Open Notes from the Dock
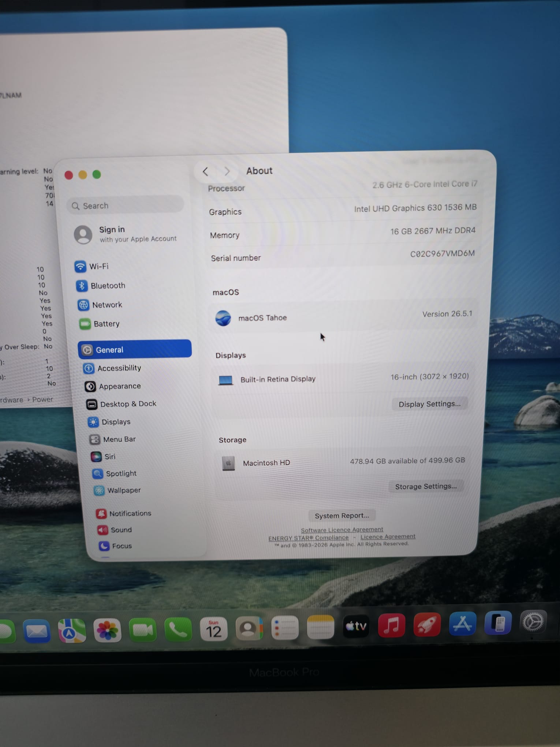Viewport: 560px width, 747px height. pos(320,627)
